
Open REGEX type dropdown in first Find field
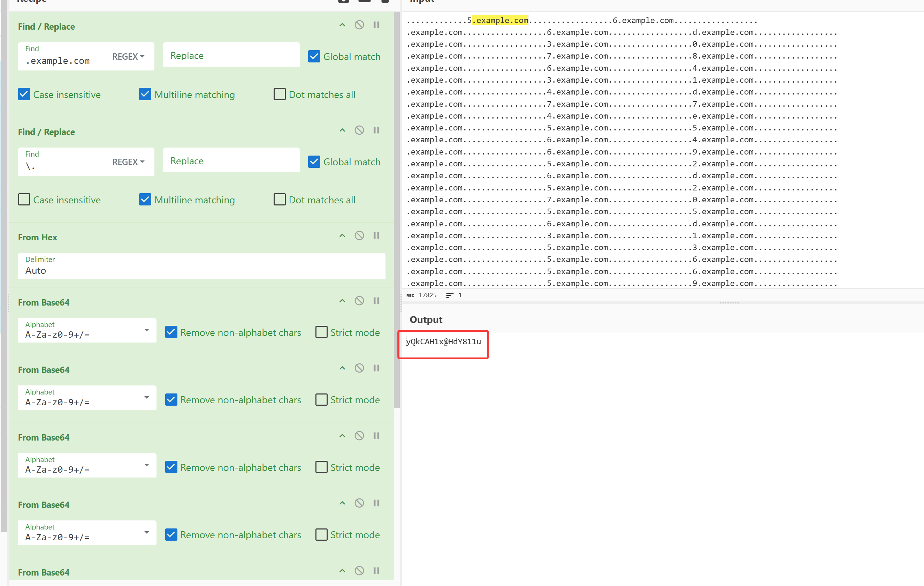click(x=128, y=57)
